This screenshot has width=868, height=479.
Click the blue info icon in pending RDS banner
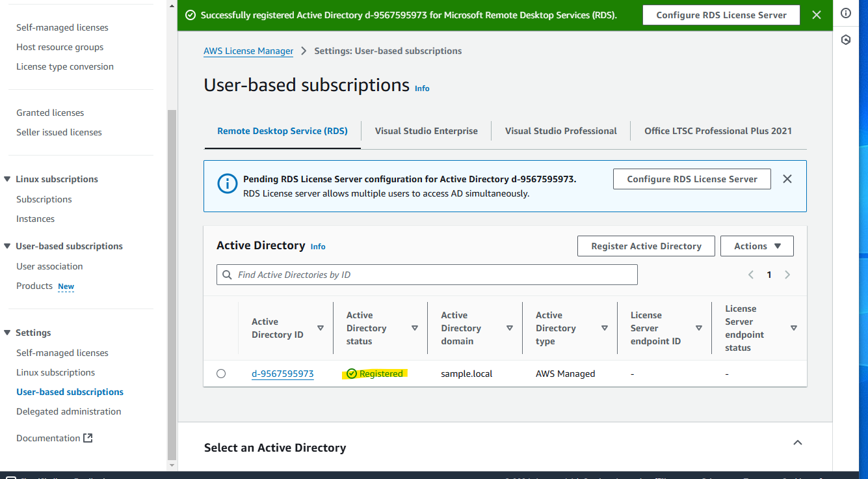[x=227, y=184]
